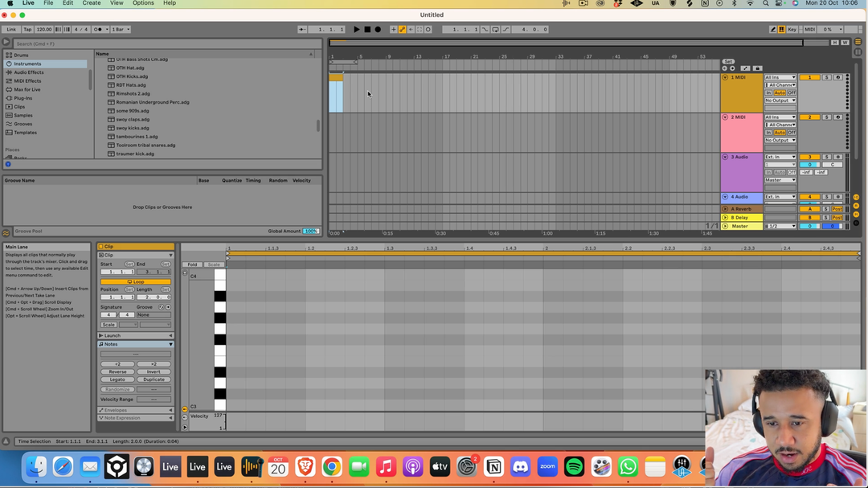Click the piano roll headphone preview icon
Image resolution: width=868 pixels, height=488 pixels.
[185, 273]
